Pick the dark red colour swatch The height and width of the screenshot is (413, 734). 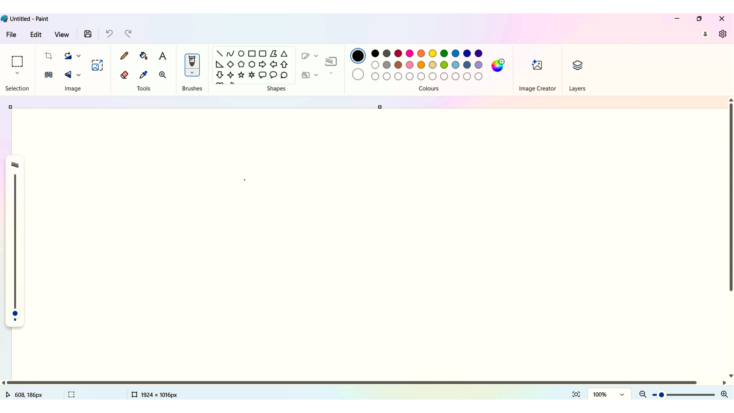(398, 53)
